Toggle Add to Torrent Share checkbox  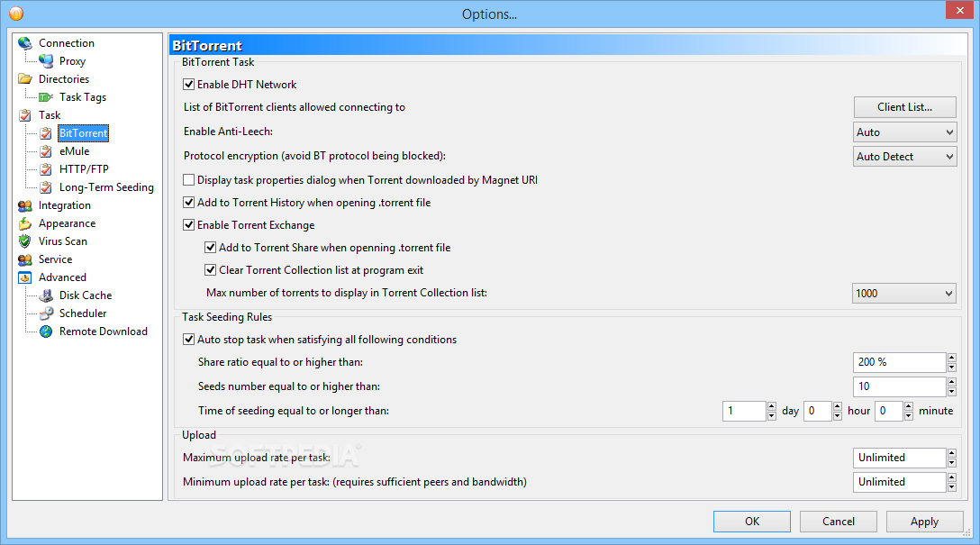(x=211, y=248)
